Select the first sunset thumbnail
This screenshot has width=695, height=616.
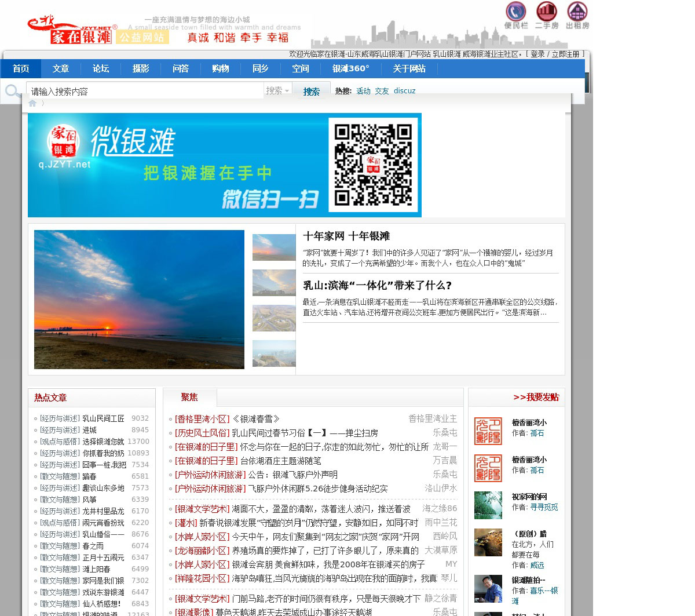[274, 247]
